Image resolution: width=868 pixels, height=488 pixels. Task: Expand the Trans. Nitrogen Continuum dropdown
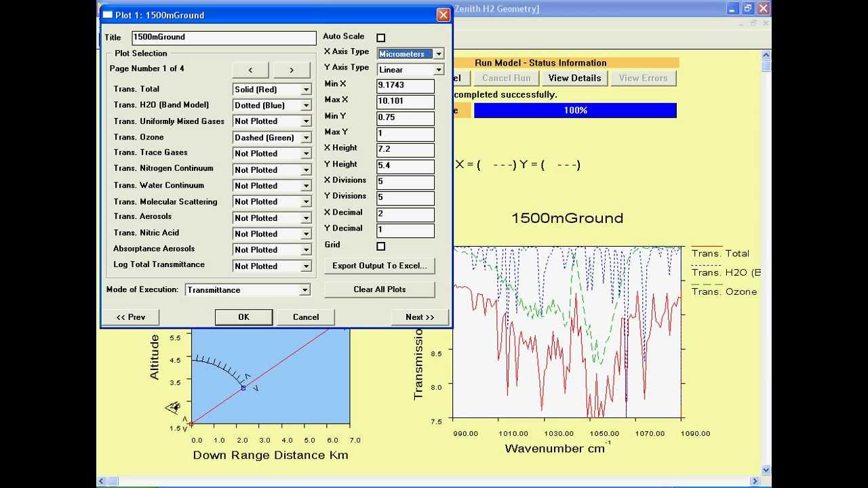click(306, 170)
